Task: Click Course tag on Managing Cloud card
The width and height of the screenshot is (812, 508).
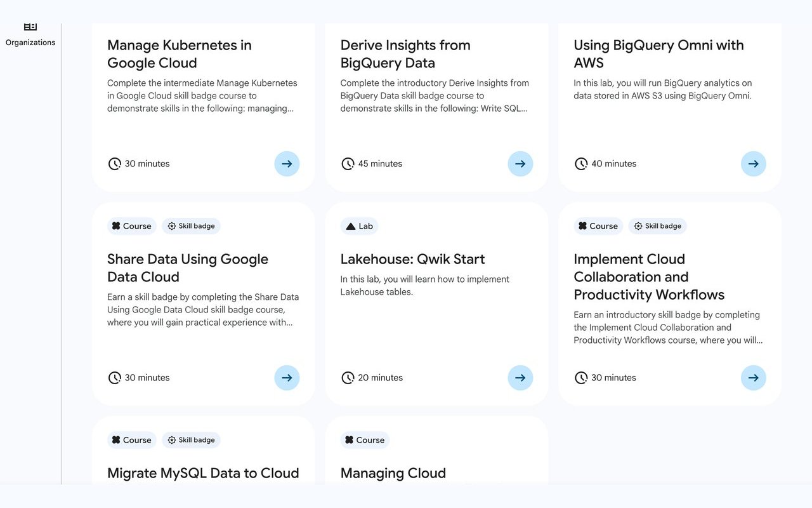Action: pyautogui.click(x=365, y=440)
